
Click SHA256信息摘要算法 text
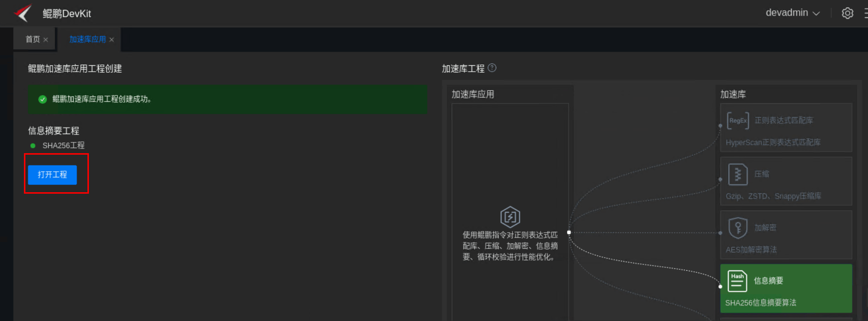[x=761, y=303]
